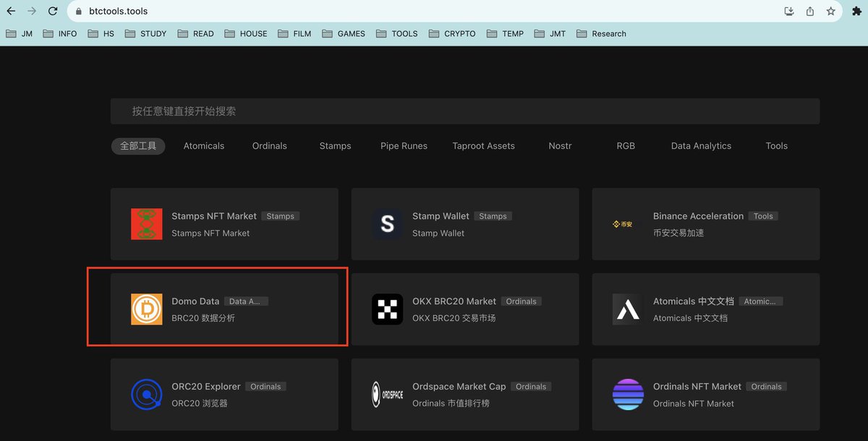This screenshot has width=868, height=441.
Task: Click the browser forward arrow
Action: (32, 12)
